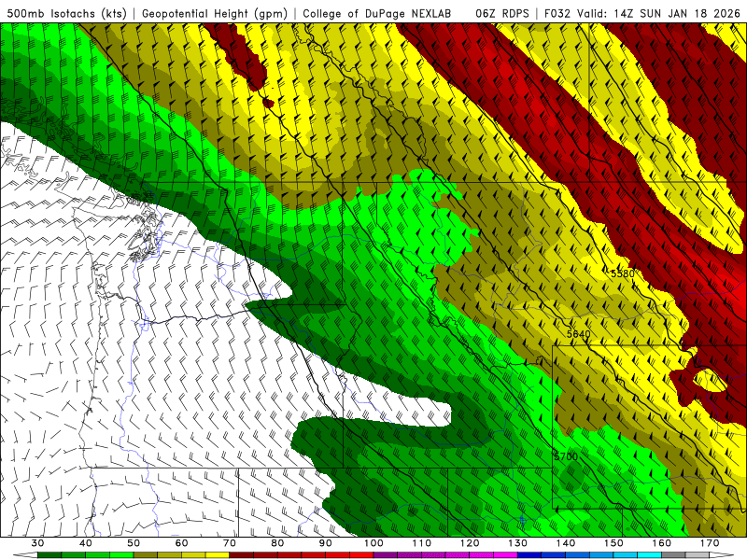The width and height of the screenshot is (747, 560).
Task: Click the 50 value on the color scale
Action: 134,543
